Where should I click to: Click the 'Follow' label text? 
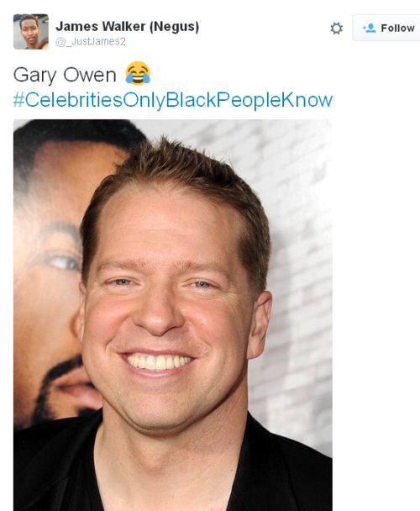pyautogui.click(x=398, y=28)
